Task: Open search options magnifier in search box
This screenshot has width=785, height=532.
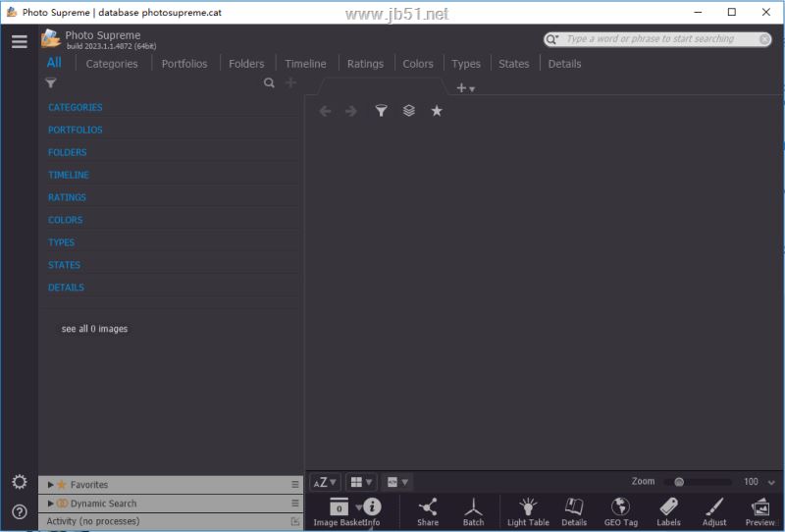Action: 551,39
